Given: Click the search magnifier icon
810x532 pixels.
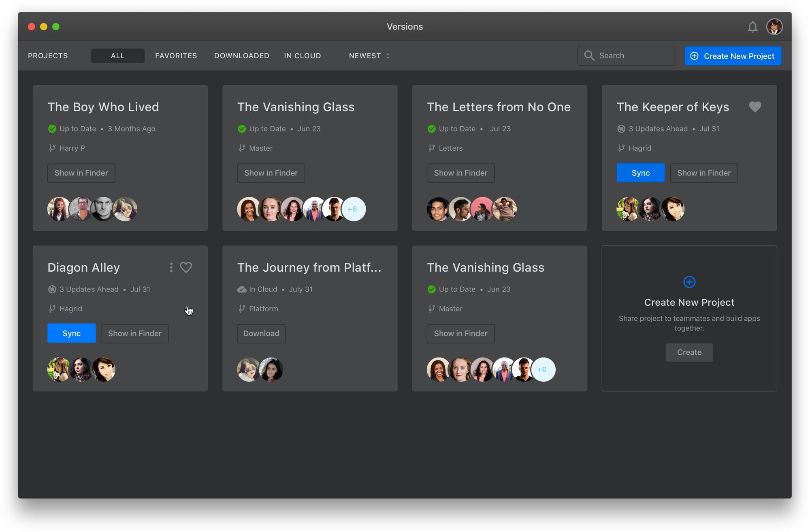Looking at the screenshot, I should (589, 55).
